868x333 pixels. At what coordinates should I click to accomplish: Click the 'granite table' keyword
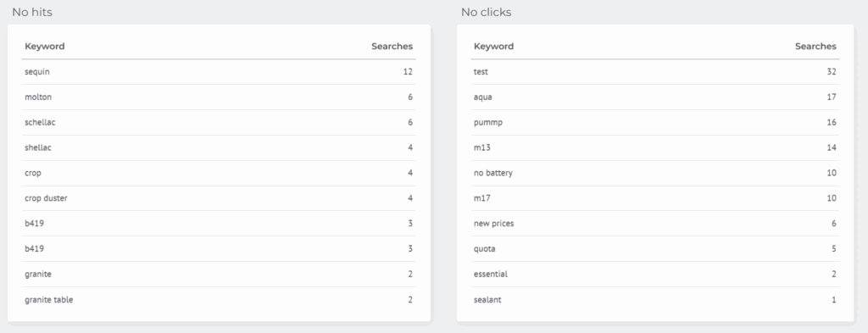point(48,300)
